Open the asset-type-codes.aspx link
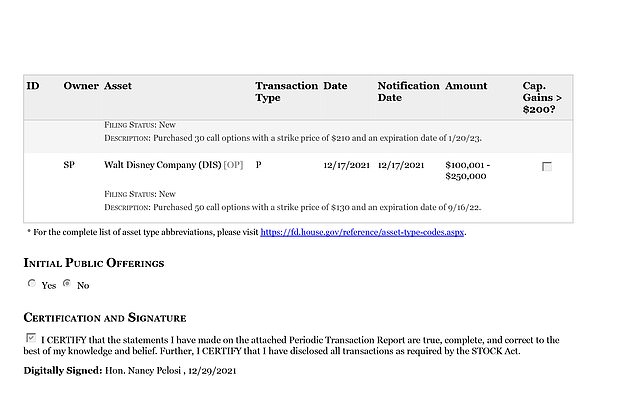The image size is (634, 403). pyautogui.click(x=362, y=232)
